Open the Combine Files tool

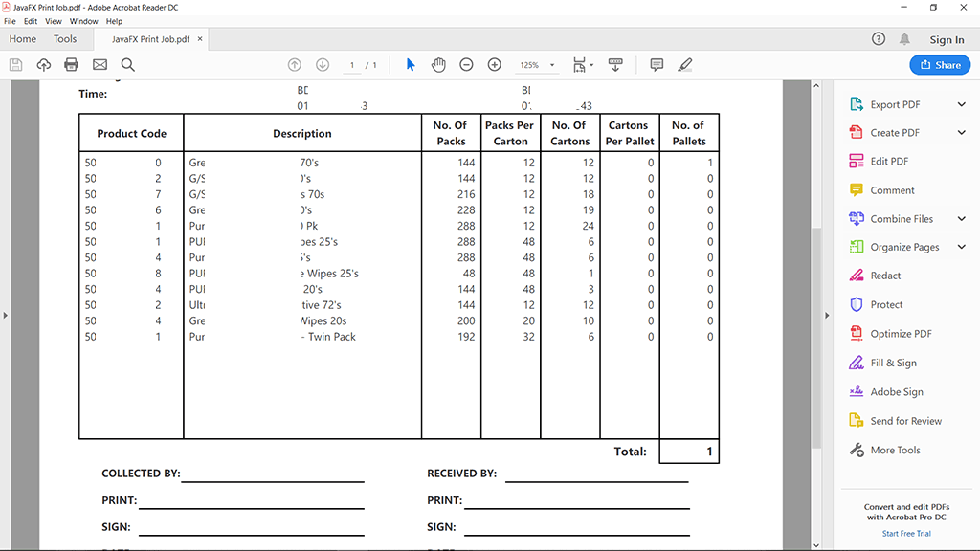click(x=902, y=219)
